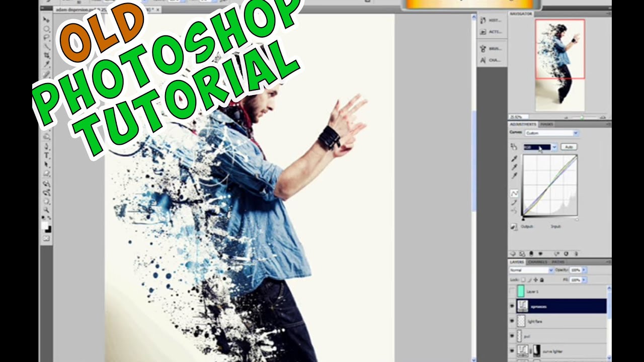Toggle lock image pixels
The height and width of the screenshot is (362, 644).
click(x=530, y=280)
